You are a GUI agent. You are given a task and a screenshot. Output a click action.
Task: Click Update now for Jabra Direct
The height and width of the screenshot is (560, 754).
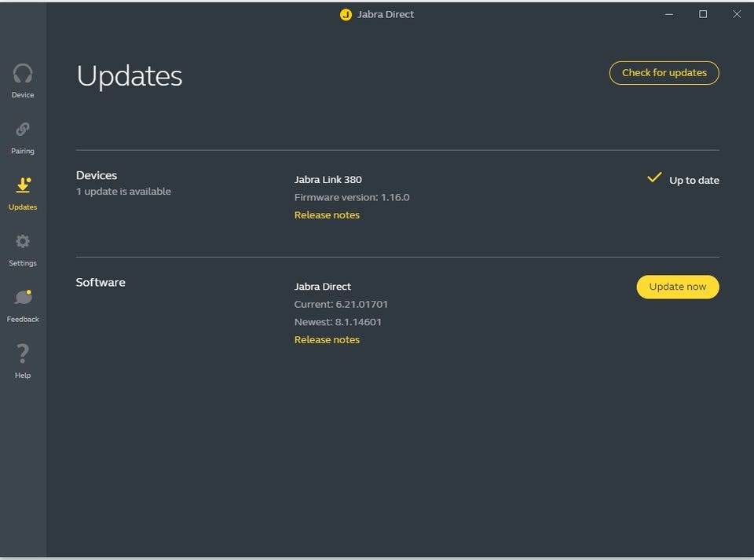click(x=678, y=287)
